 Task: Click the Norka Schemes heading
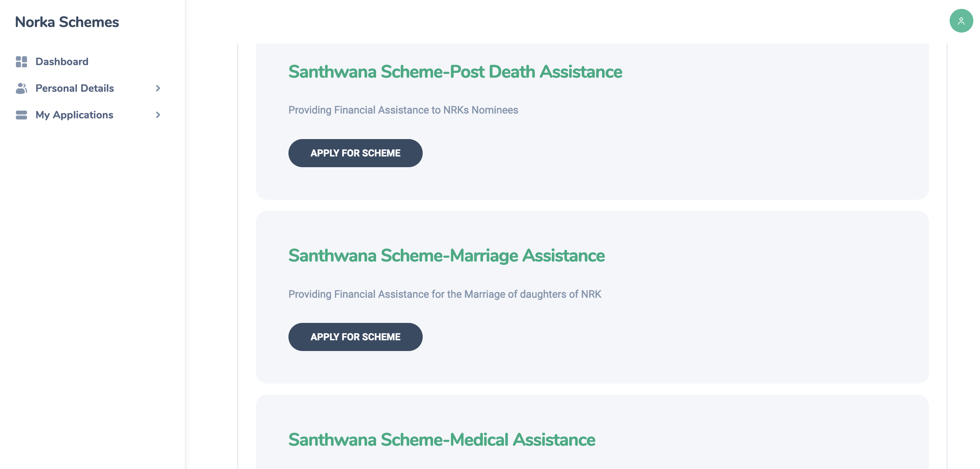[x=67, y=22]
